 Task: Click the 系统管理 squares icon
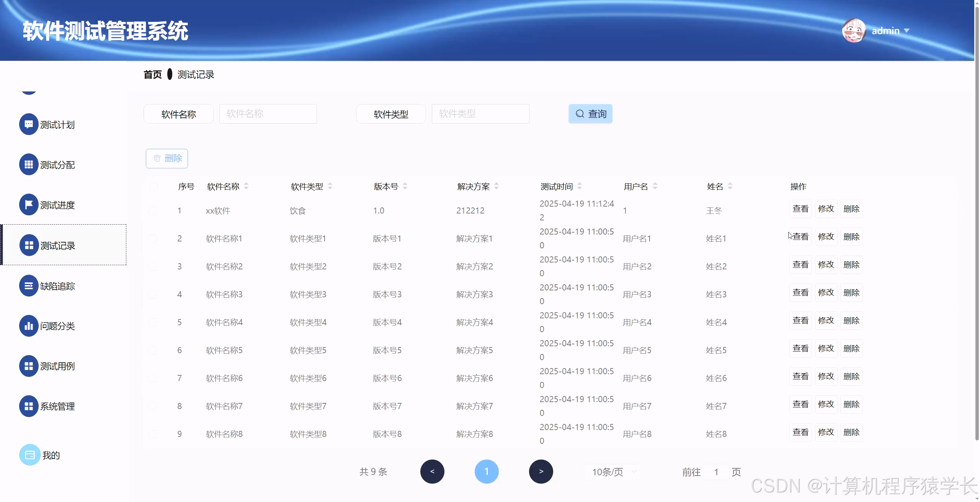(29, 406)
